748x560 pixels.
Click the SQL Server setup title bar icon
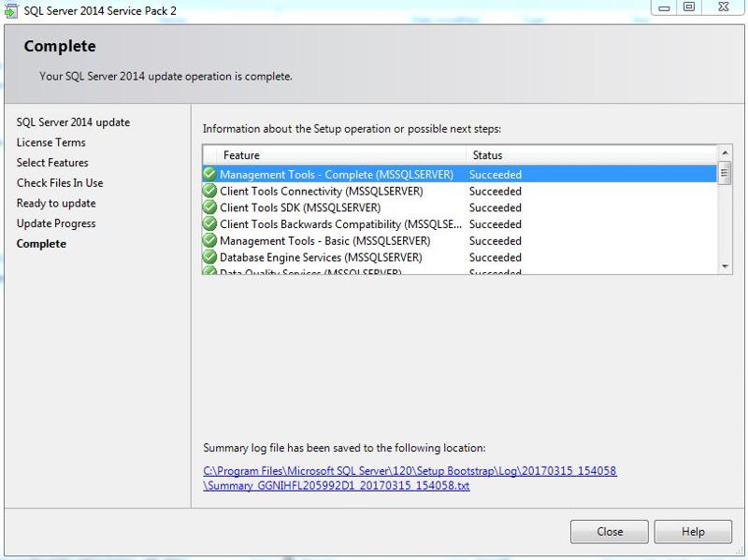pos(10,10)
